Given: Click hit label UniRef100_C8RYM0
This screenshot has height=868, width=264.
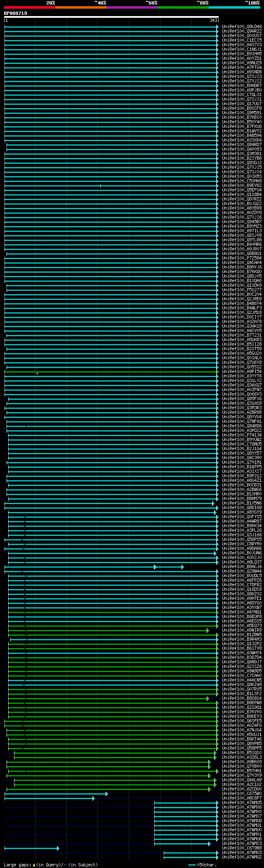Looking at the screenshot, I should pos(242,544).
